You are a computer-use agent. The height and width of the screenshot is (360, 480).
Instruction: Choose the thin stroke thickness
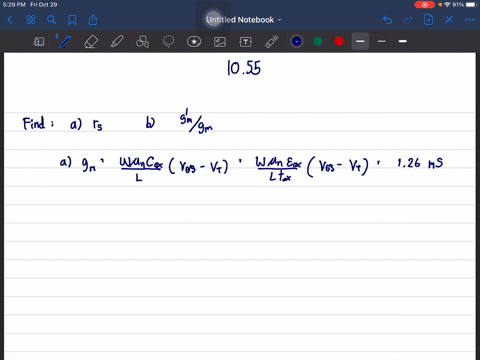coord(382,41)
